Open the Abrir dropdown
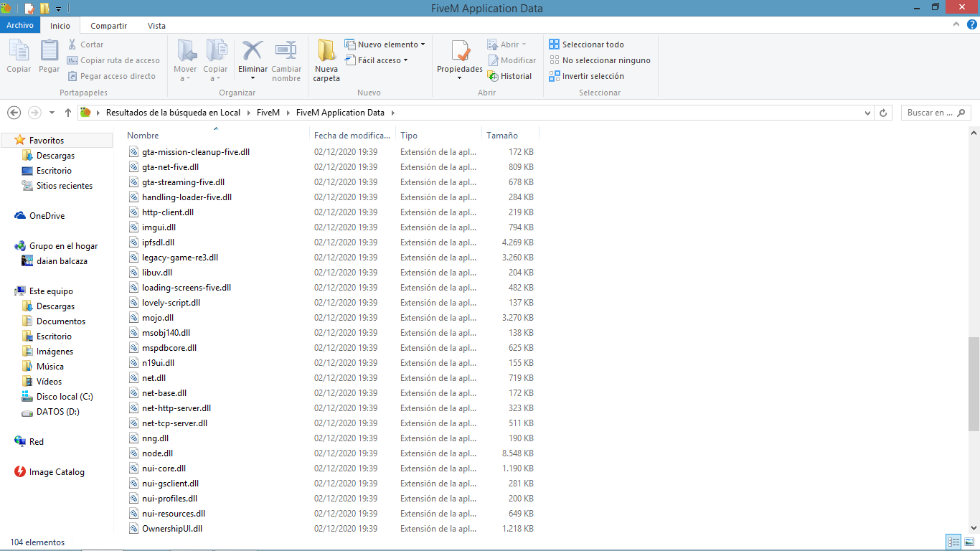This screenshot has width=980, height=551. 507,44
